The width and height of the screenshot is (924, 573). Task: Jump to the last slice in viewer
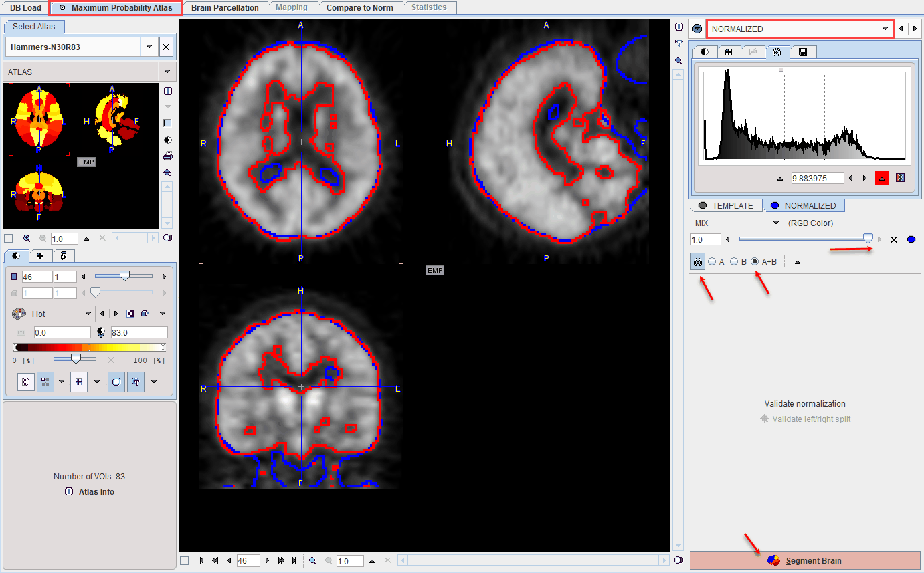pyautogui.click(x=294, y=560)
